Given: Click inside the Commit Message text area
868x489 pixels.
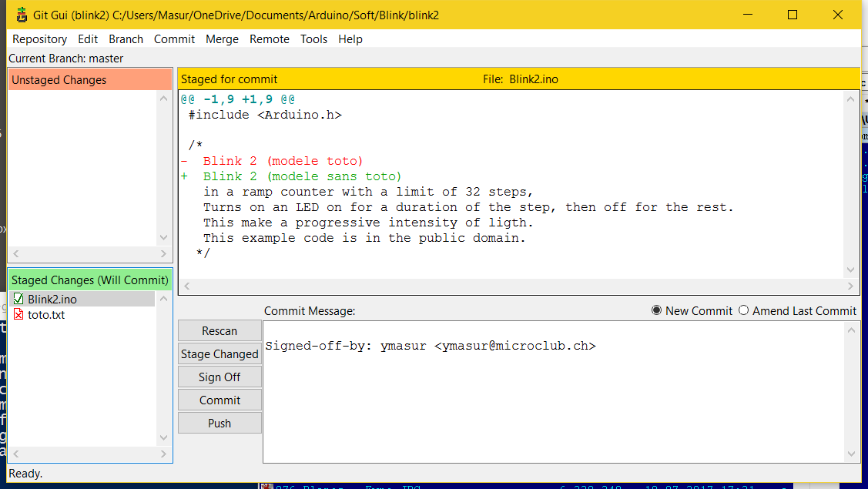Looking at the screenshot, I should 554,391.
